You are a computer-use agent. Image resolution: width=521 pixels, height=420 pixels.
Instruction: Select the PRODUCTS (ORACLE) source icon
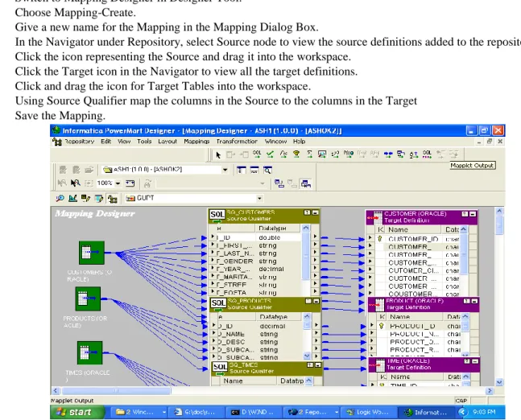(88, 299)
